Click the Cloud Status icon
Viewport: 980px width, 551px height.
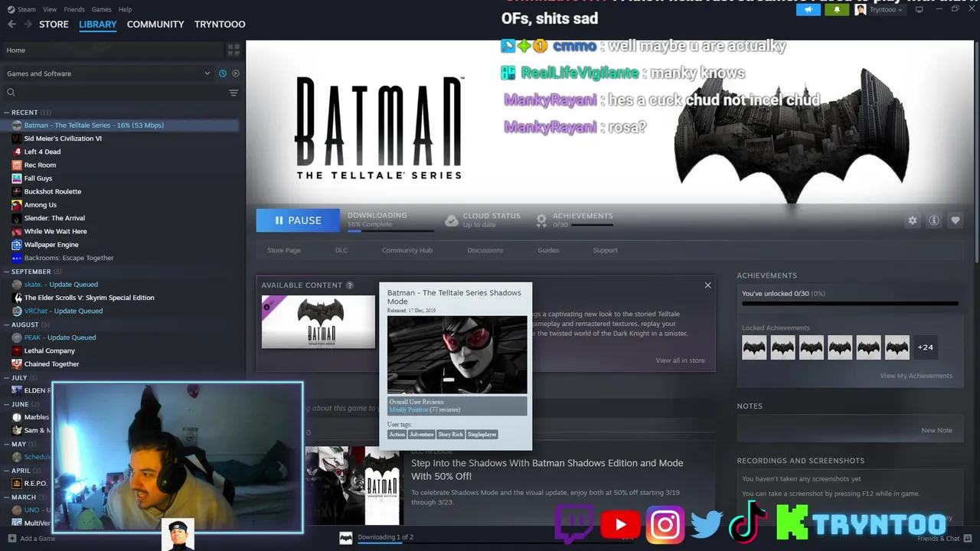452,220
